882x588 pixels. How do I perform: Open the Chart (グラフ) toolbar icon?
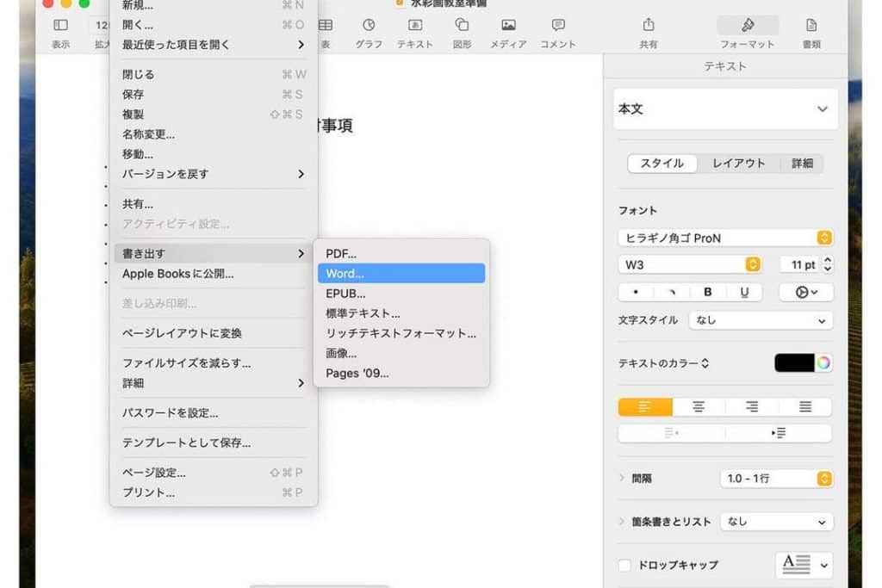point(369,26)
